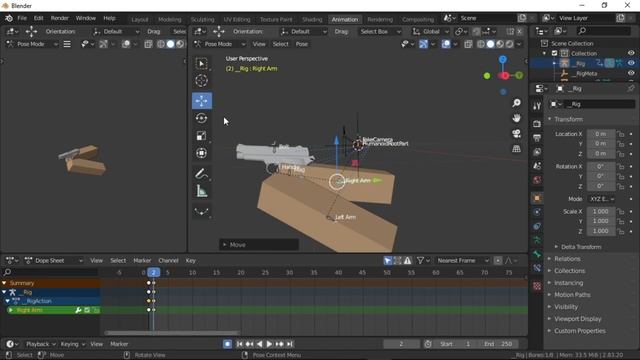The width and height of the screenshot is (640, 360).
Task: Select the Rotate tool in viewport toolbar
Action: pos(202,118)
